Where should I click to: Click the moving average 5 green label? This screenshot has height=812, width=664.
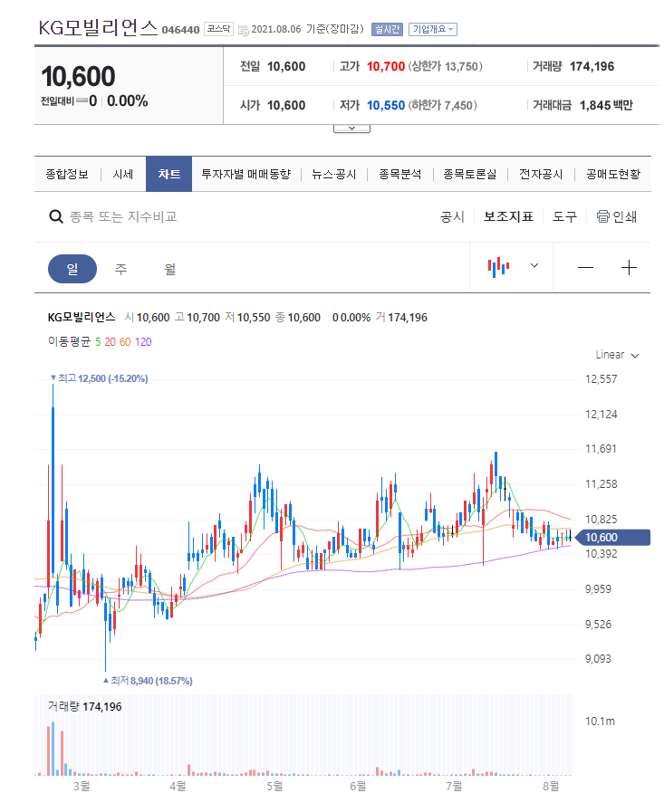coord(98,342)
